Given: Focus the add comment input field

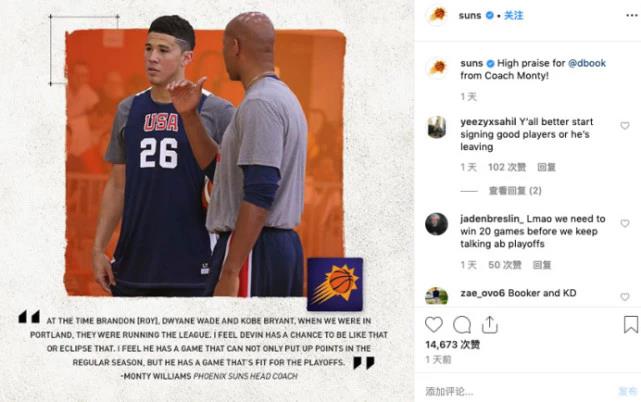Looking at the screenshot, I should (x=519, y=391).
